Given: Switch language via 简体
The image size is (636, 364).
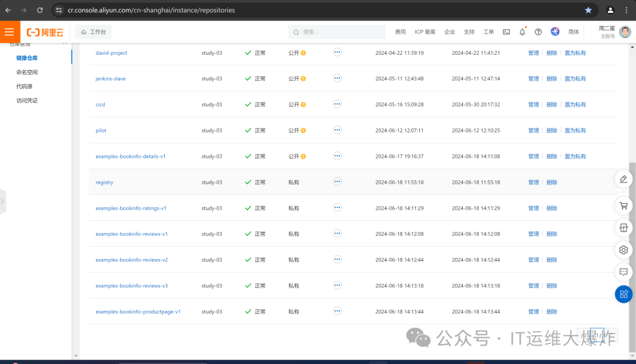Looking at the screenshot, I should pos(574,32).
